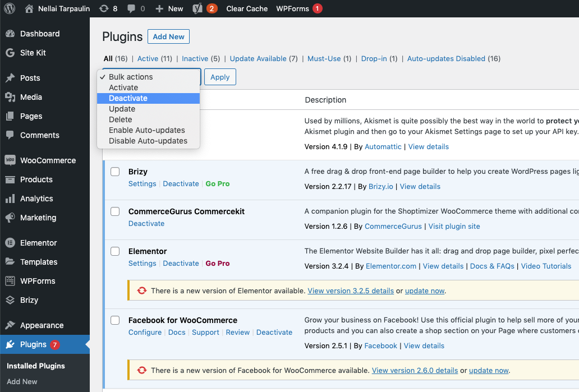
Task: Open Video Tutorials link for Elementor
Action: pos(546,266)
